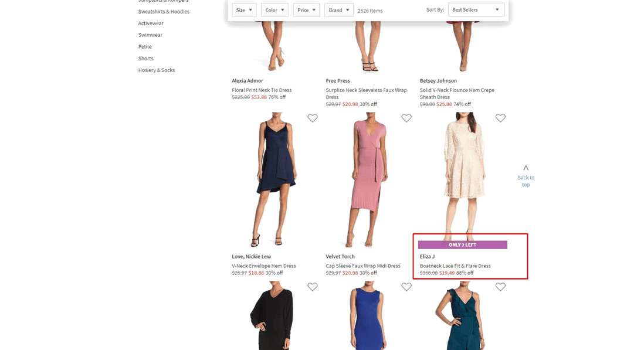This screenshot has height=350, width=644.
Task: Open the Brand filter dropdown
Action: click(338, 9)
